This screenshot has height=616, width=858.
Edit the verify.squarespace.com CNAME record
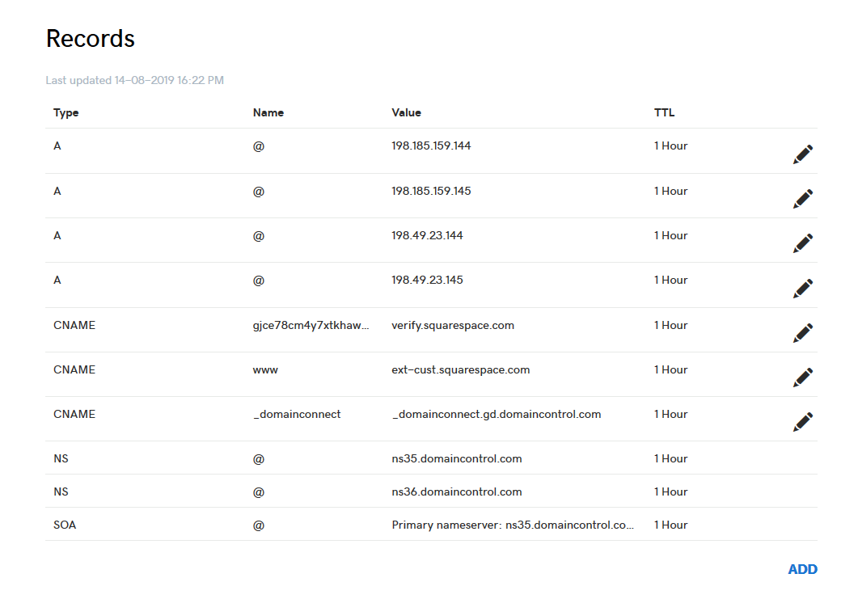point(803,332)
